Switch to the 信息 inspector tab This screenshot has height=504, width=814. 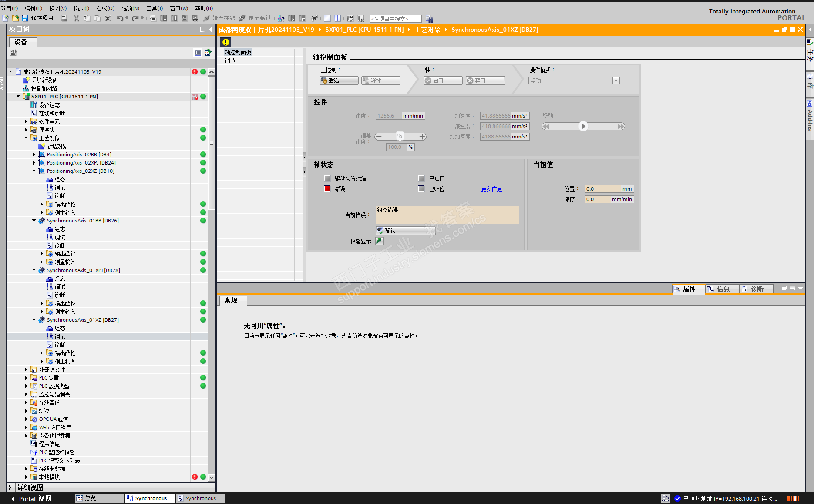point(723,289)
